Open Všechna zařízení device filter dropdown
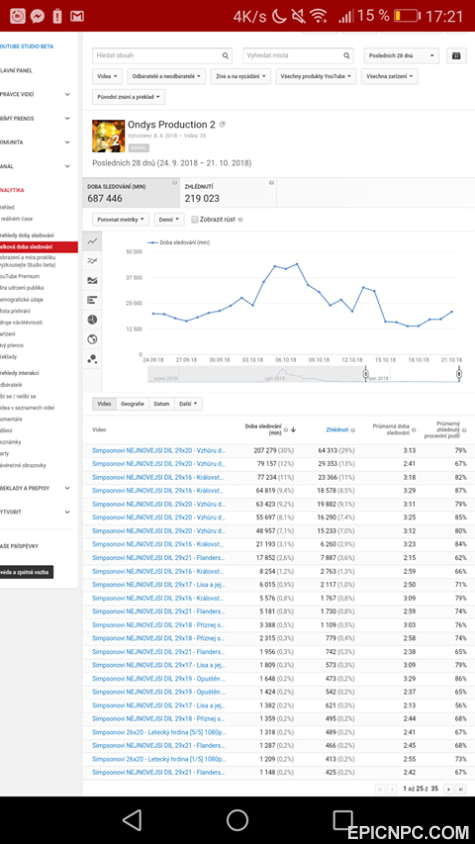 pyautogui.click(x=389, y=76)
